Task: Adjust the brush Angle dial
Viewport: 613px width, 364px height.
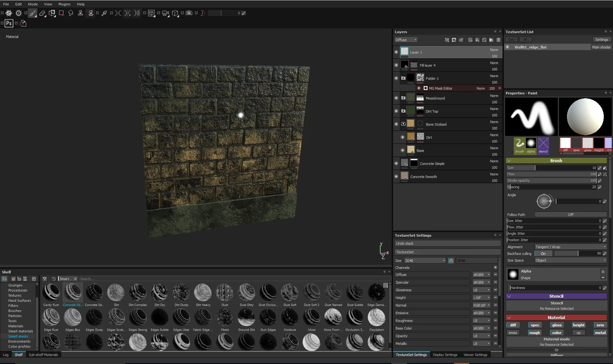Action: [x=544, y=201]
